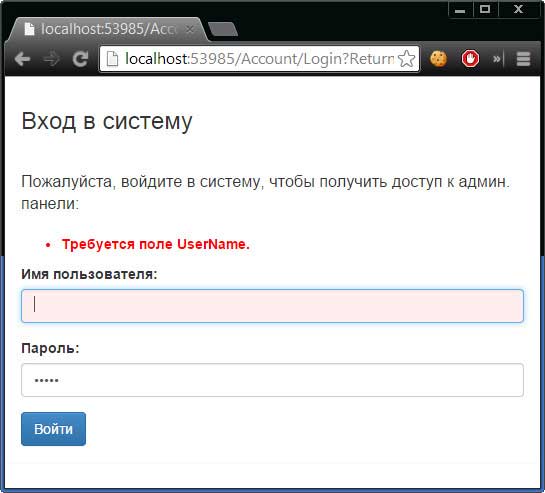This screenshot has height=493, width=545.
Task: Minimize the browser window
Action: pyautogui.click(x=460, y=9)
